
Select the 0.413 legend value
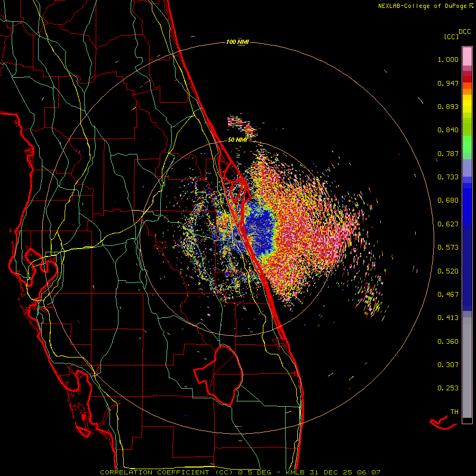click(448, 318)
